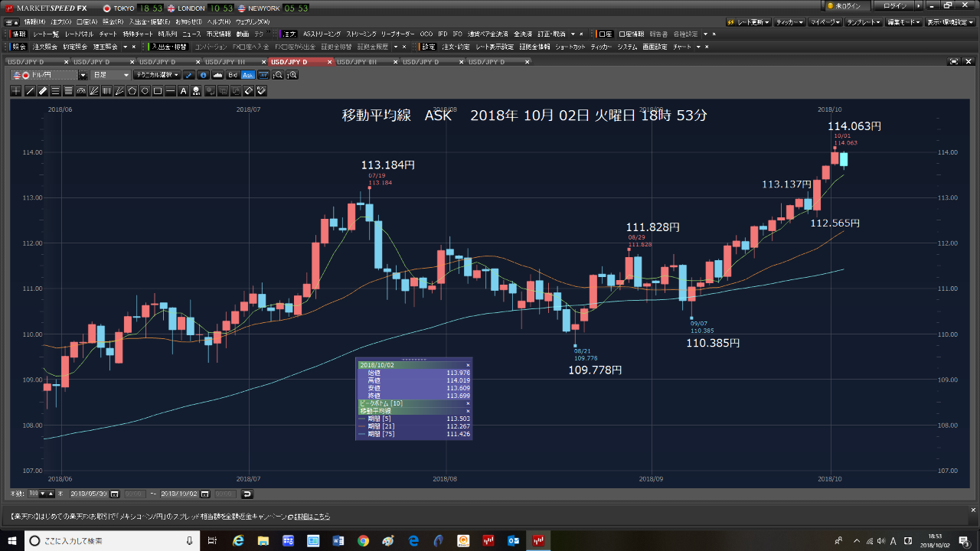Open the ドル/円 currency pair dropdown
Image resolution: width=980 pixels, height=551 pixels.
coord(82,75)
